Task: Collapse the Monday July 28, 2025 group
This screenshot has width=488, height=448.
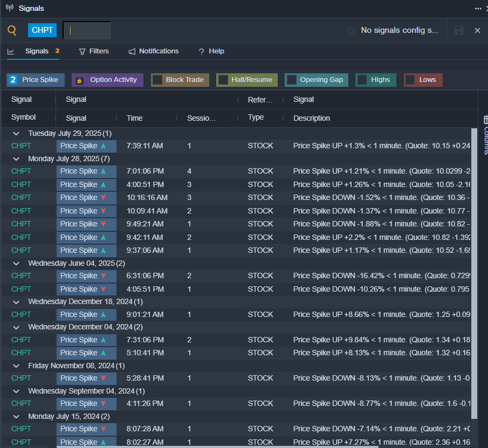Action: pos(16,159)
